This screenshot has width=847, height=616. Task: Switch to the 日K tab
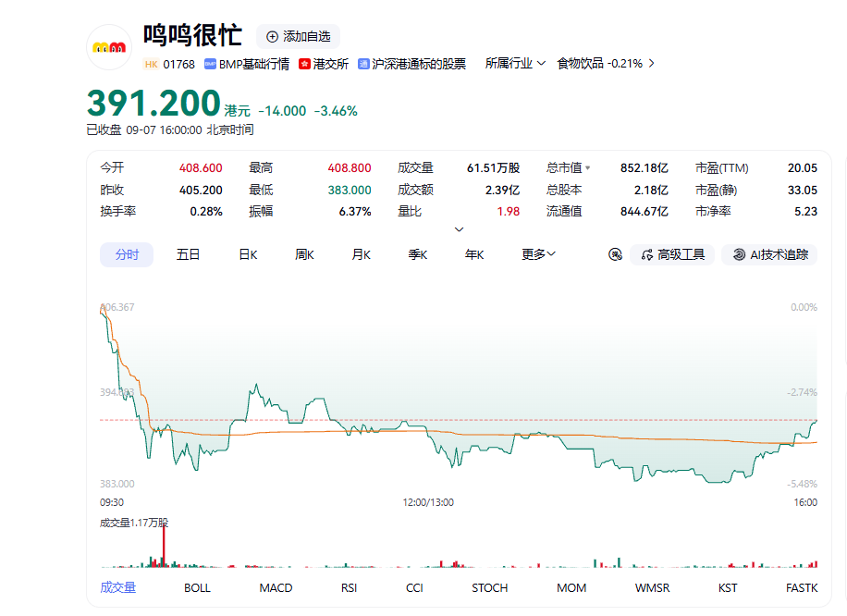tap(248, 254)
